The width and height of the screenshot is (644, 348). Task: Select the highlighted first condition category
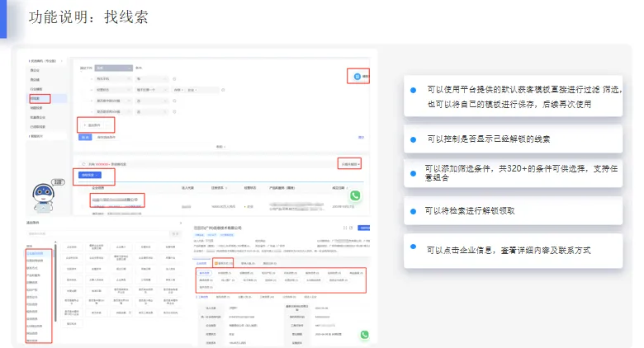click(x=40, y=254)
